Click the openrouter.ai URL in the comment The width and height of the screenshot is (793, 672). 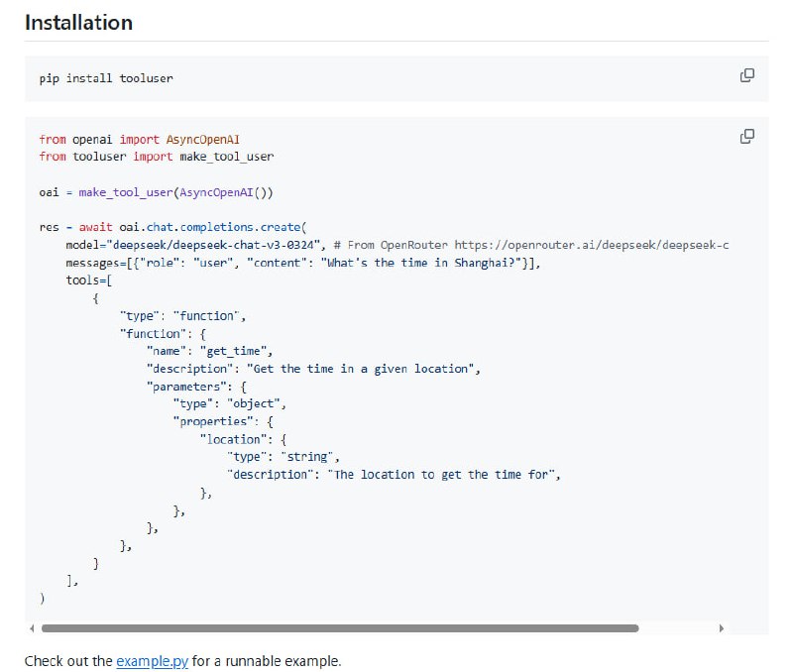click(604, 244)
